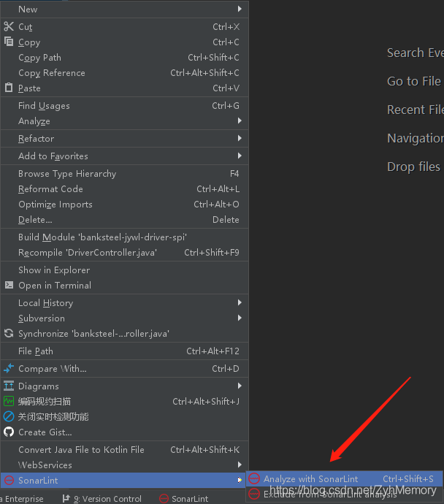Expand the Refactor submenu arrow

click(x=240, y=138)
